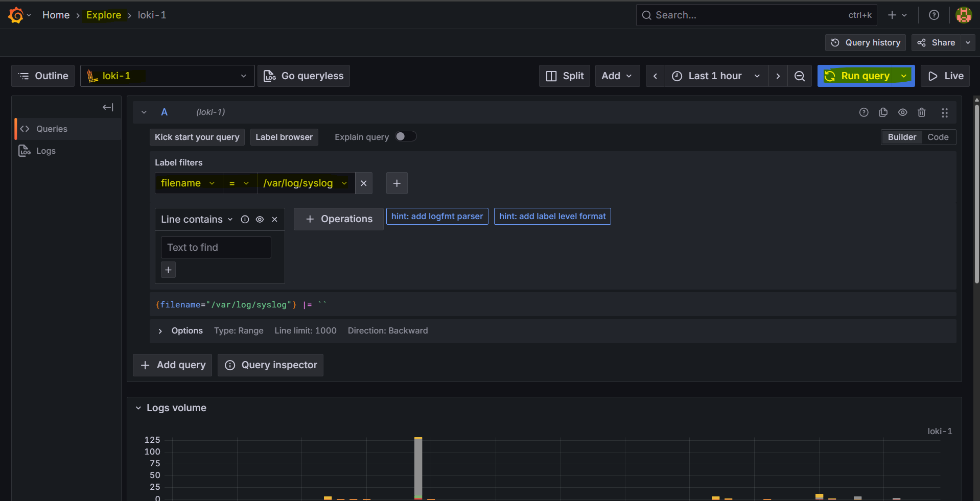
Task: Open Query history
Action: (x=866, y=43)
